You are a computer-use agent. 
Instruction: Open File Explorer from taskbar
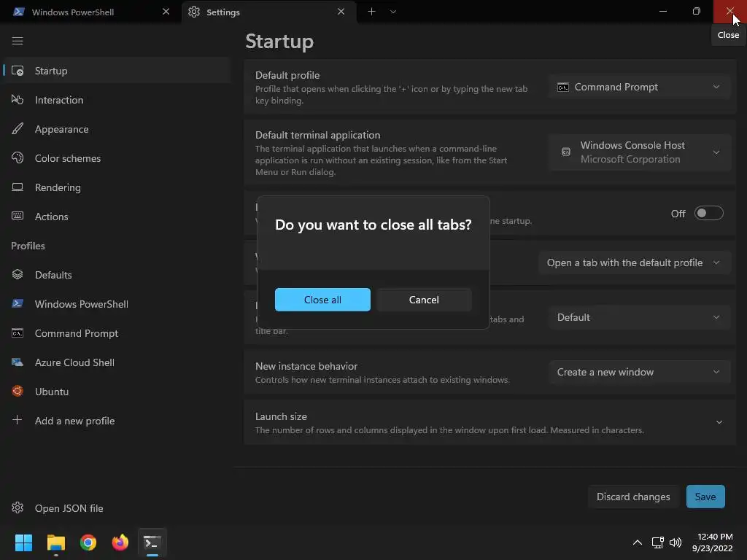[x=55, y=542]
